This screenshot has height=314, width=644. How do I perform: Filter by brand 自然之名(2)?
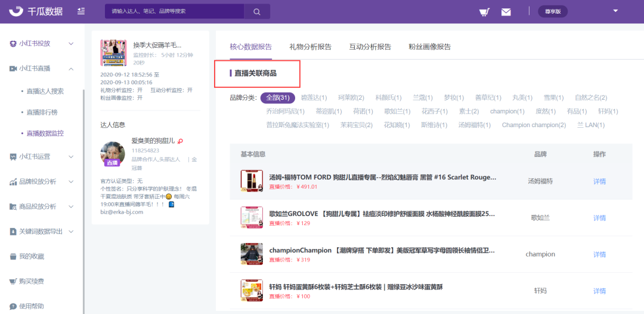590,98
